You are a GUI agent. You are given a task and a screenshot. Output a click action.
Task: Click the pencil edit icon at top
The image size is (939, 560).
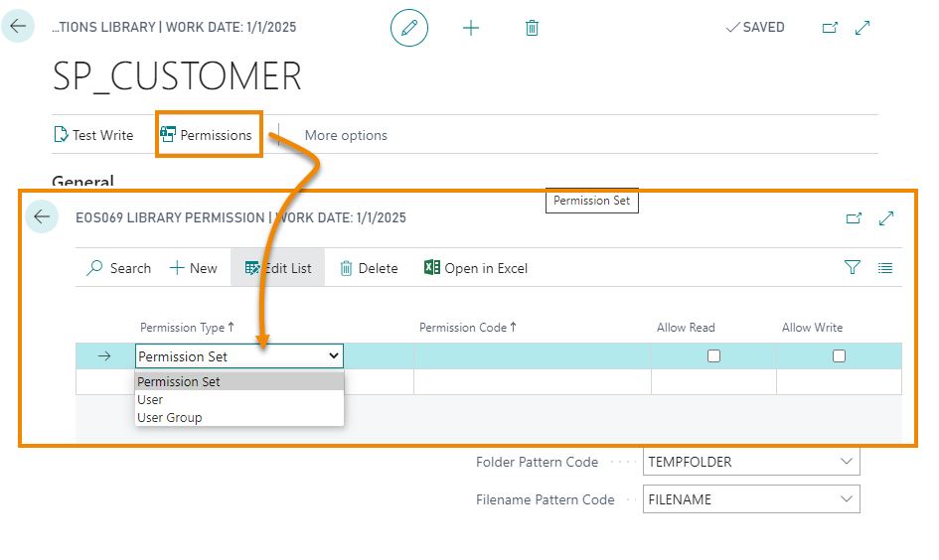pyautogui.click(x=408, y=28)
